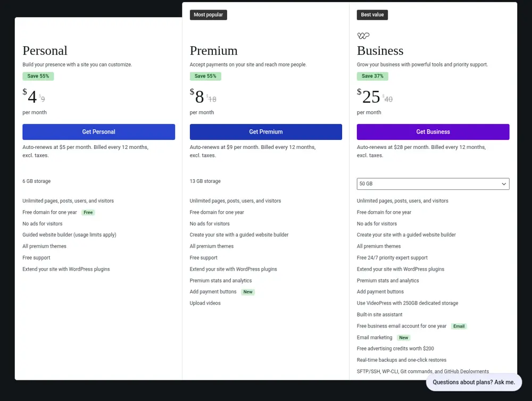Viewport: 532px width, 401px height.
Task: Click 'Built-in site assistant' feature
Action: (380, 314)
